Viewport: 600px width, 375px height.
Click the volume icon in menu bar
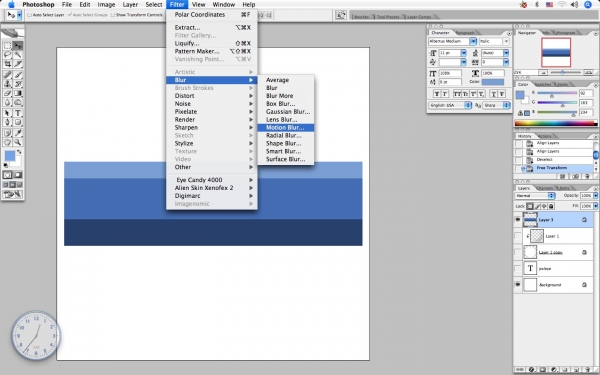574,5
